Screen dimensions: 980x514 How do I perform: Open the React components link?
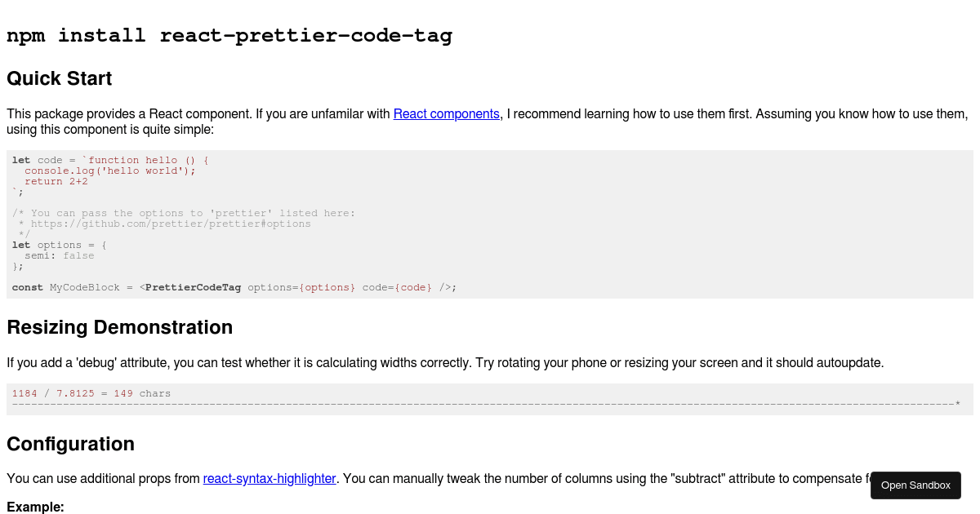[x=446, y=113]
